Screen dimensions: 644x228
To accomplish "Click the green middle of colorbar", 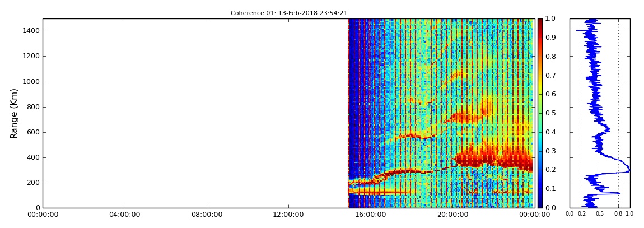I will pyautogui.click(x=540, y=113).
